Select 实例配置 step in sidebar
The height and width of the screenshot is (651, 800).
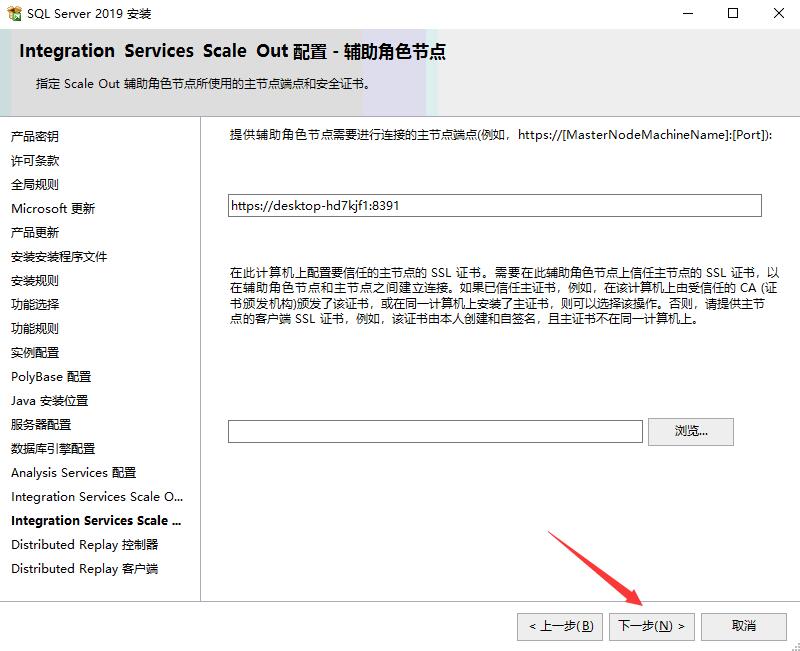(35, 353)
